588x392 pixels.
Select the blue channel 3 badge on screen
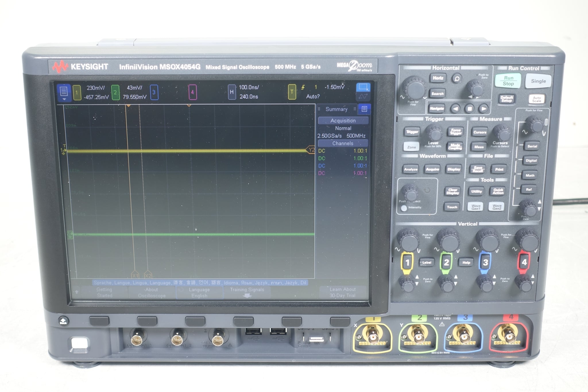[x=154, y=92]
